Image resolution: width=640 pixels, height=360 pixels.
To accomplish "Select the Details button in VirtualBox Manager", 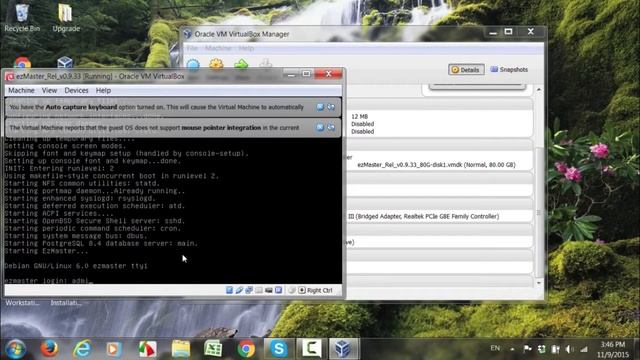I will pyautogui.click(x=466, y=70).
